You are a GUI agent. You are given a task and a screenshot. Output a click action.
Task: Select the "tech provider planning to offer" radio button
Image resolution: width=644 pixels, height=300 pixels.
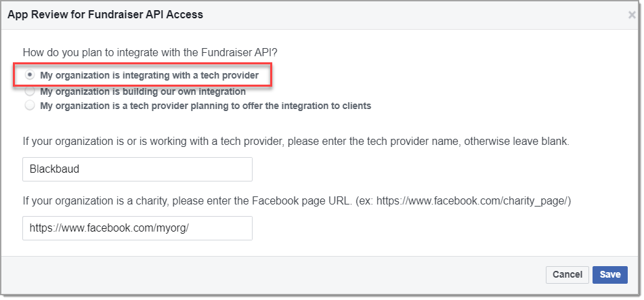coord(30,106)
